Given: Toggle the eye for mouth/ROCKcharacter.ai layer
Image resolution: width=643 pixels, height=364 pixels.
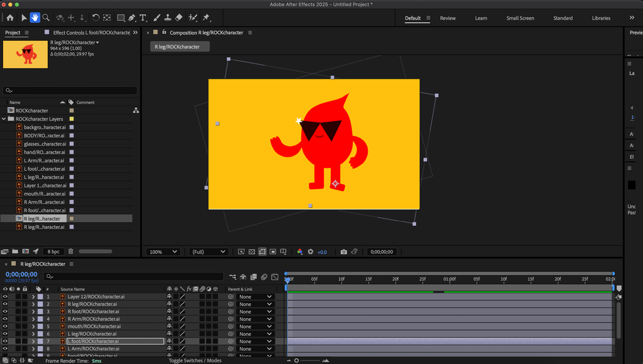Looking at the screenshot, I should click(5, 326).
